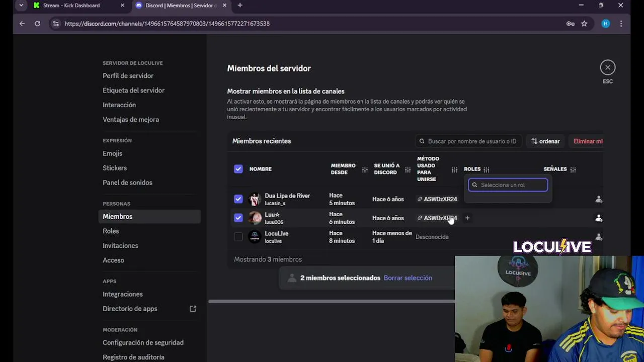Open the password manager key icon

[570, 24]
